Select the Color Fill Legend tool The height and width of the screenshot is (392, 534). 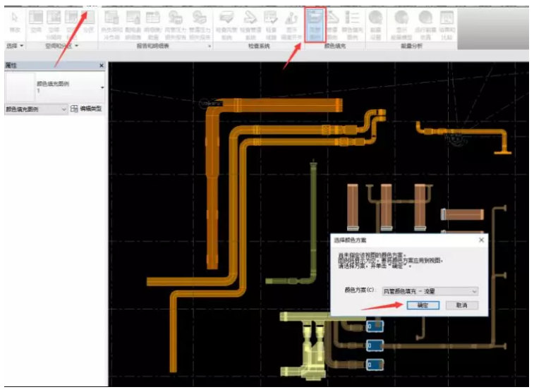click(352, 25)
